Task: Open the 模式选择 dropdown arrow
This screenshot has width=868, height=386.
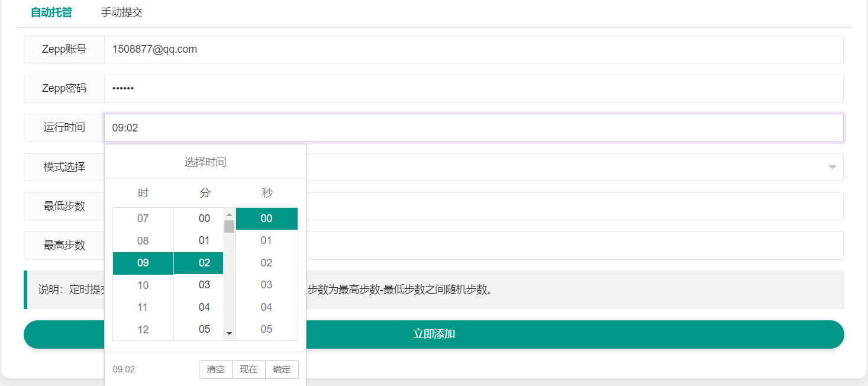Action: point(832,168)
